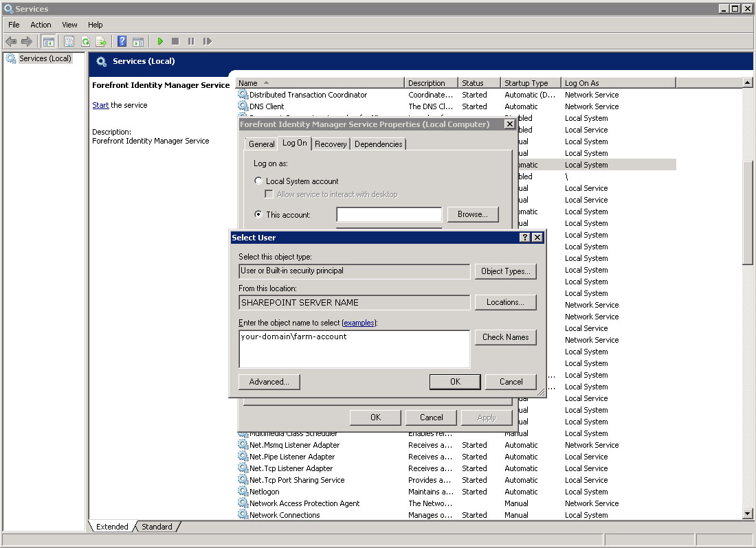Click the SHAREPOINT SERVER NAME location field

coord(354,302)
